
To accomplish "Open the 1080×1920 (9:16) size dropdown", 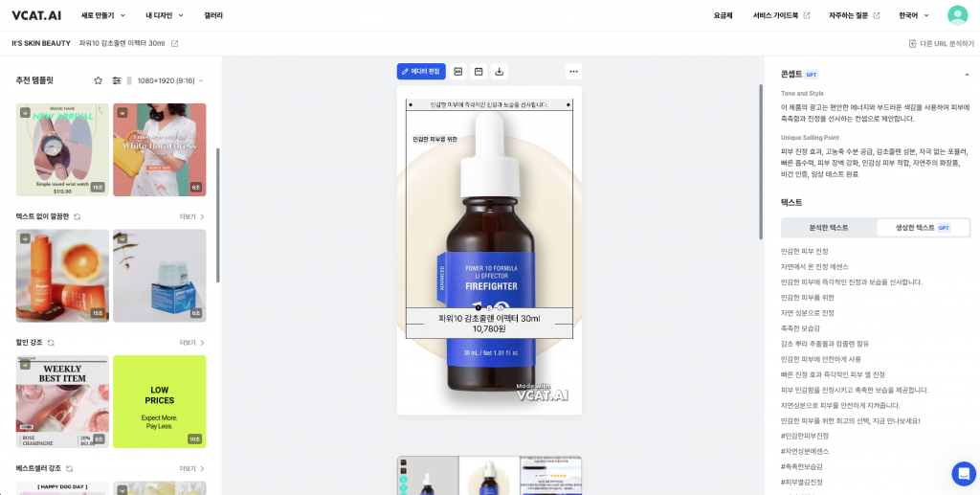I will (170, 80).
